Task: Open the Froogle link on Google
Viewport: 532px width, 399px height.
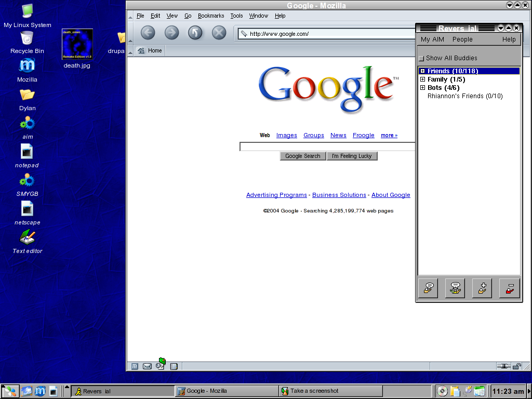Action: pyautogui.click(x=363, y=135)
